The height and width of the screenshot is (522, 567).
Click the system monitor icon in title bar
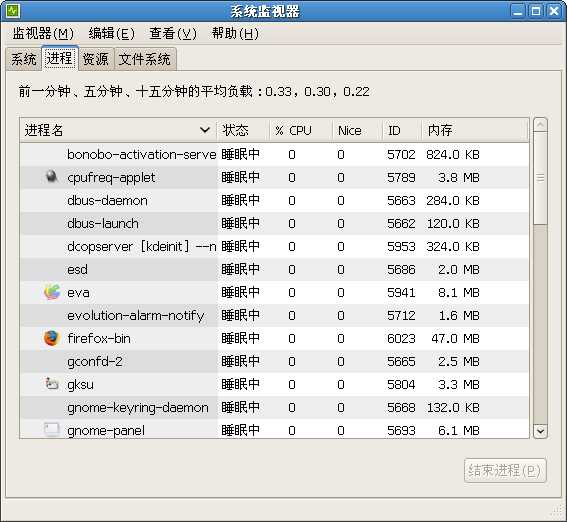tap(13, 11)
